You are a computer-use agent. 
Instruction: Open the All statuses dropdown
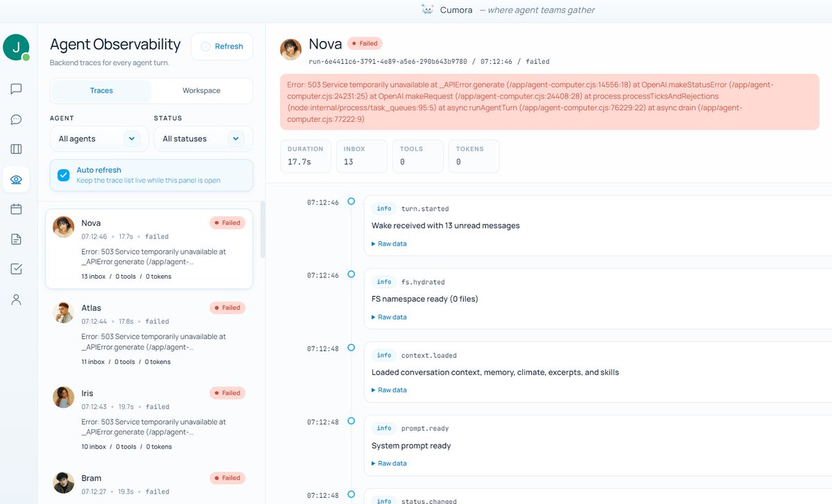[x=203, y=139]
